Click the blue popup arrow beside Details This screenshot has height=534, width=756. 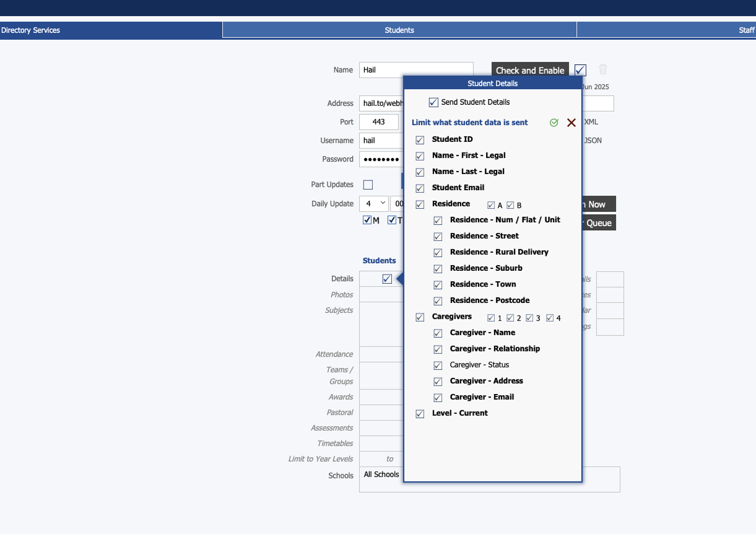coord(400,279)
